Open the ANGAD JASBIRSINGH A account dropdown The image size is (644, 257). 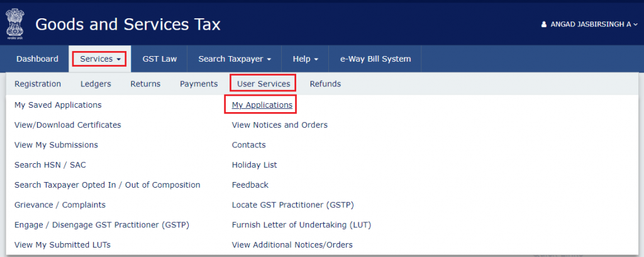tap(590, 25)
